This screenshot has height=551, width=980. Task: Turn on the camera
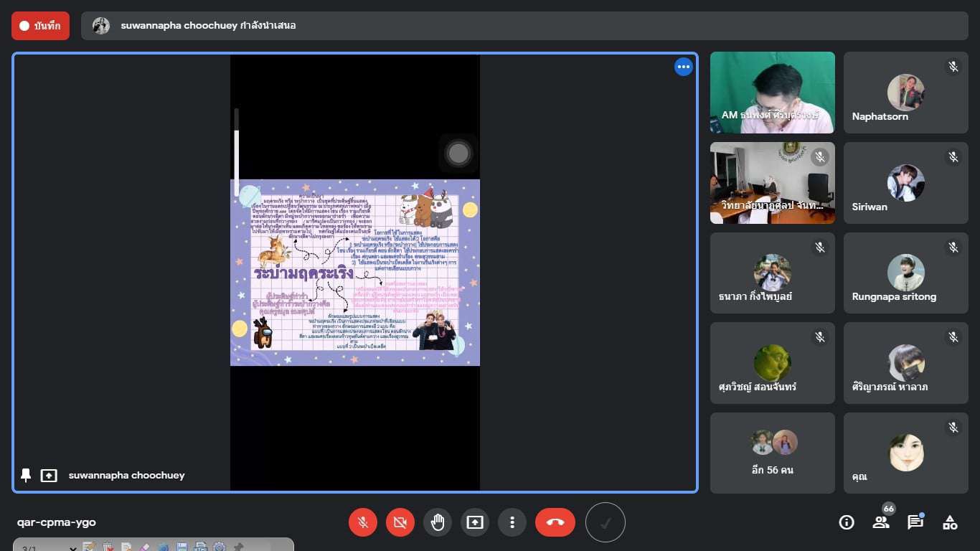click(400, 522)
